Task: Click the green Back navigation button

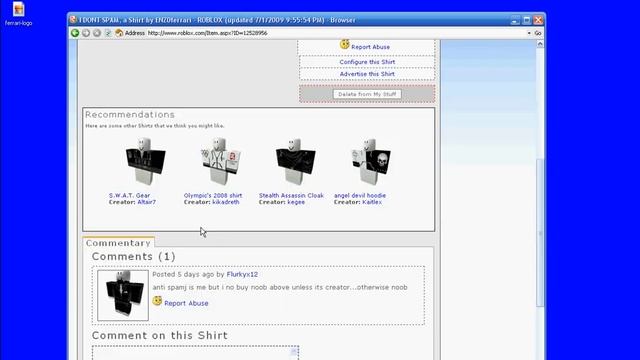Action: point(75,33)
